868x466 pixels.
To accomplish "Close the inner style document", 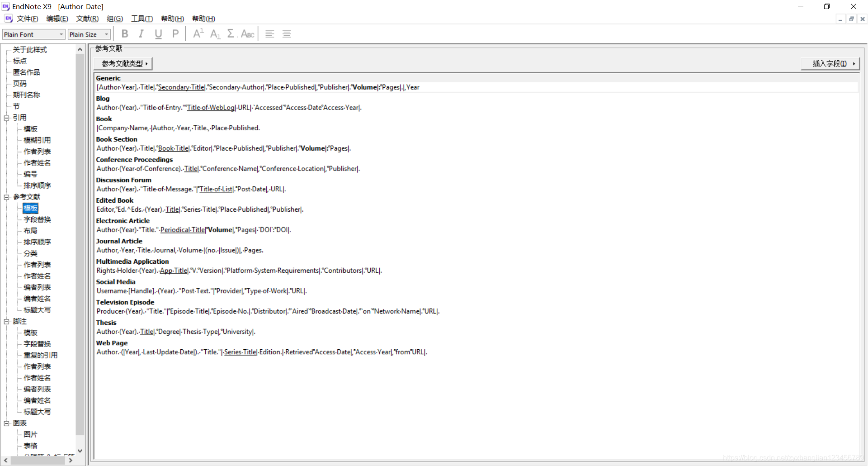I will click(862, 19).
